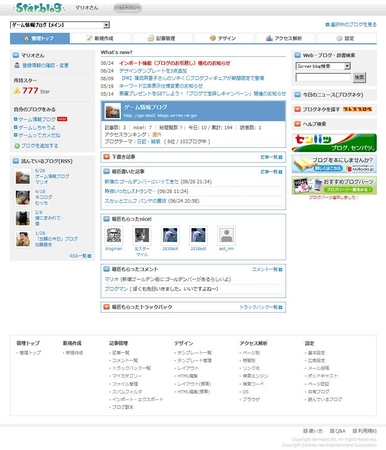Click the gear icon on 設定 tab

click(x=339, y=38)
